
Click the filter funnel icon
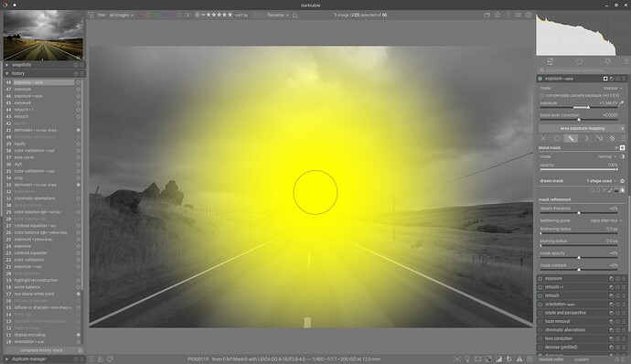[91, 15]
